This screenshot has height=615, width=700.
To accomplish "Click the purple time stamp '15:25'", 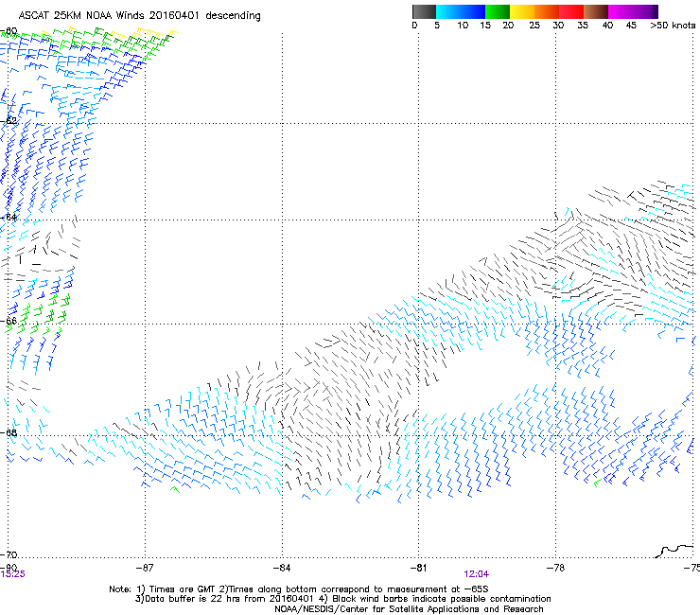I will (12, 574).
